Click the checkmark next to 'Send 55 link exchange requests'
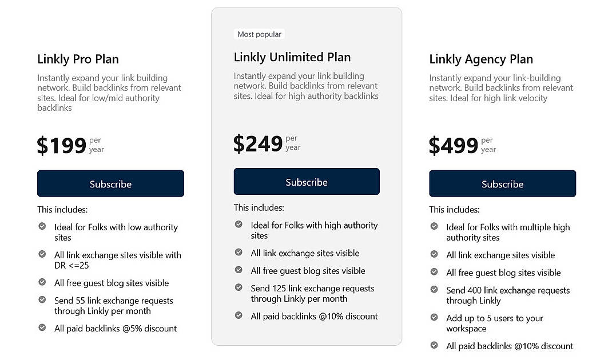The width and height of the screenshot is (612, 364). [x=42, y=298]
